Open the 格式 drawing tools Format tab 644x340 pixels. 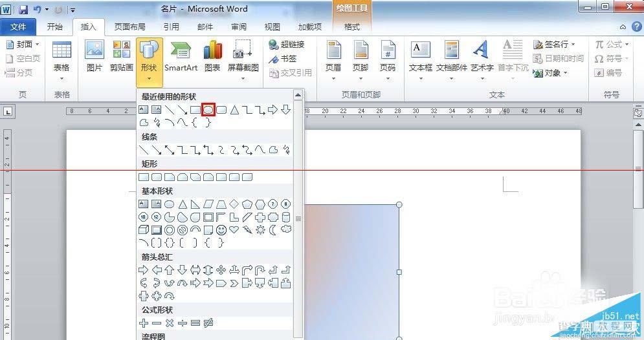[x=352, y=27]
